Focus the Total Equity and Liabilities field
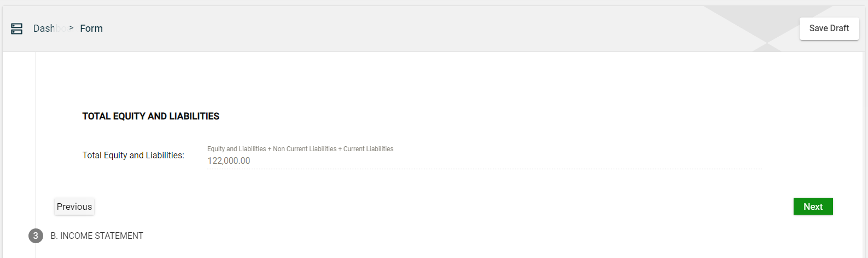The height and width of the screenshot is (258, 868). 484,161
